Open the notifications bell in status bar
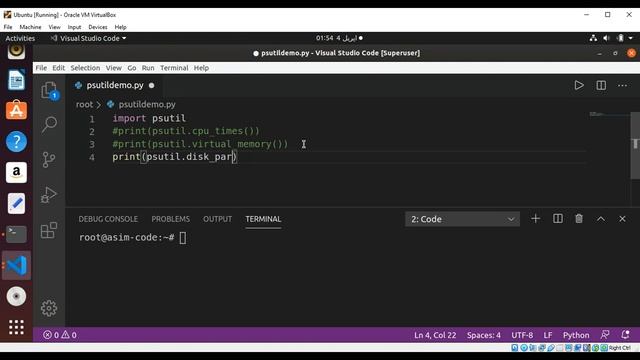Image resolution: width=640 pixels, height=360 pixels. (625, 335)
